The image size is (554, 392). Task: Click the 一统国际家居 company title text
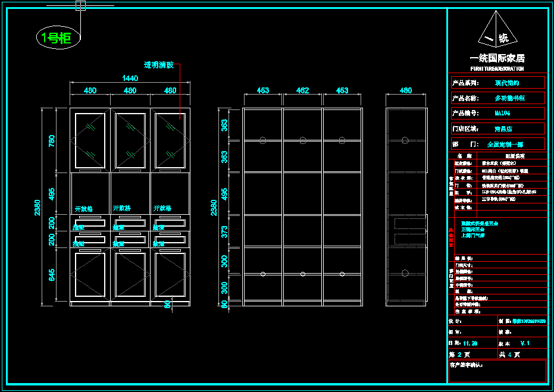click(497, 58)
